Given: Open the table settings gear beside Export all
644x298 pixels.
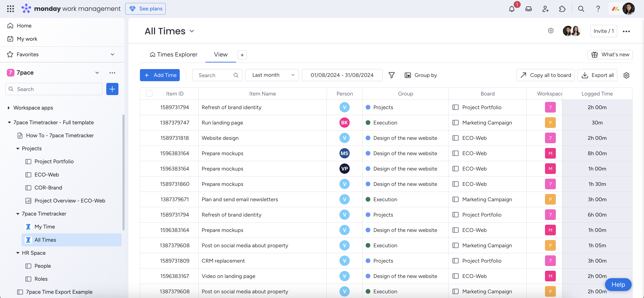Looking at the screenshot, I should 626,75.
